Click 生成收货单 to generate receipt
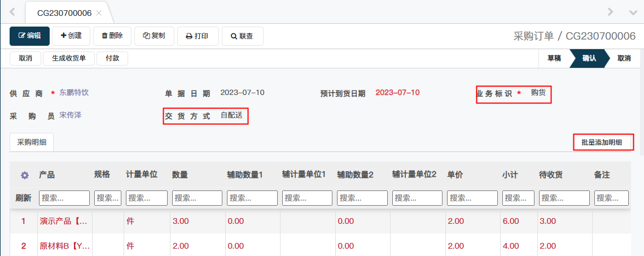Screen dimensions: 644x256 coord(69,58)
